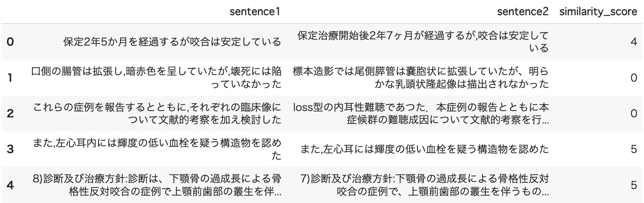Screen dimensions: 644x203
Task: Click sentence1 cell starting with これらの症例を報告
Action: click(x=157, y=113)
